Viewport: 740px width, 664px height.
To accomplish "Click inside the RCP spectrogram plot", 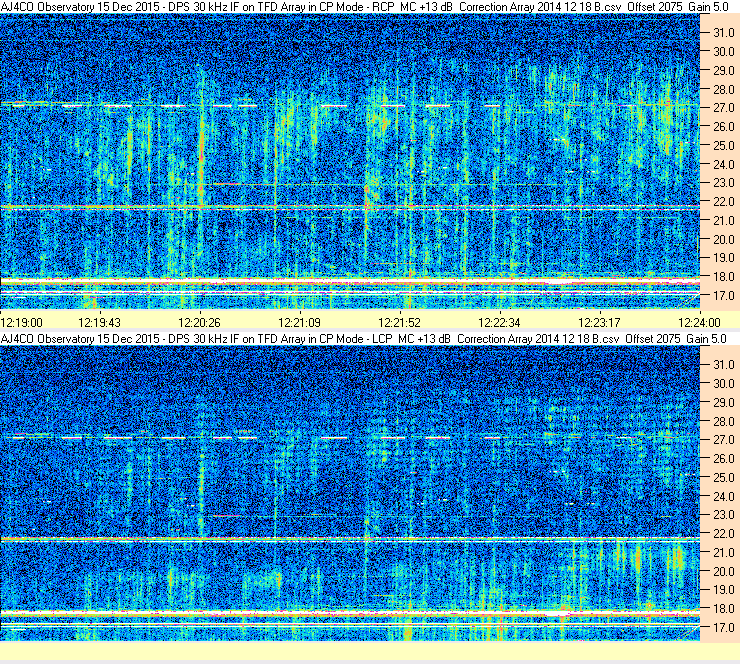I will coord(350,161).
